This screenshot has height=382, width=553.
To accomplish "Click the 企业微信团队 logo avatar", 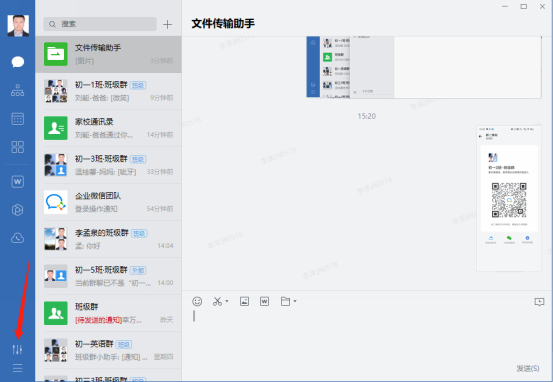I will coord(56,202).
